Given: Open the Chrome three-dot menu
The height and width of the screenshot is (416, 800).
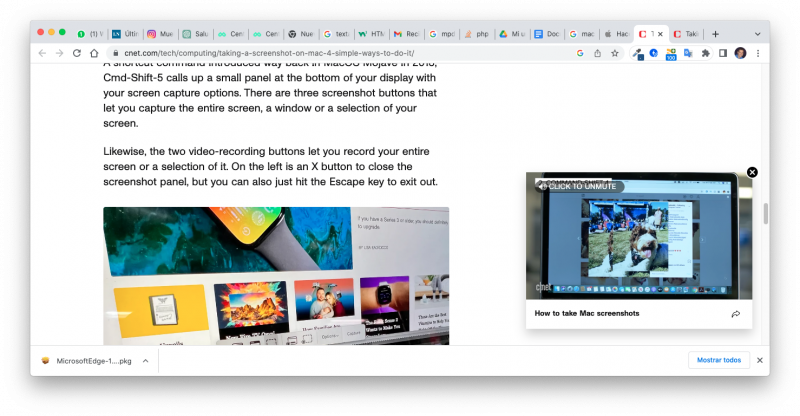Looking at the screenshot, I should (x=757, y=53).
